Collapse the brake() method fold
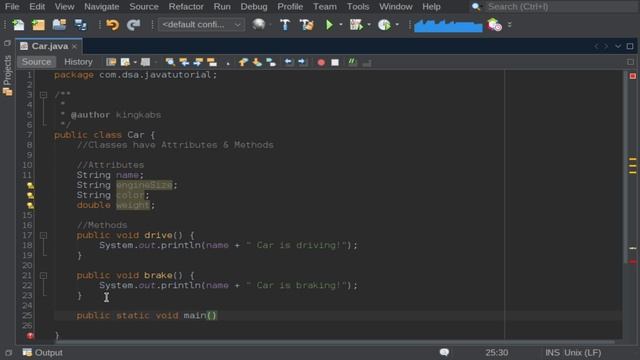 click(43, 276)
